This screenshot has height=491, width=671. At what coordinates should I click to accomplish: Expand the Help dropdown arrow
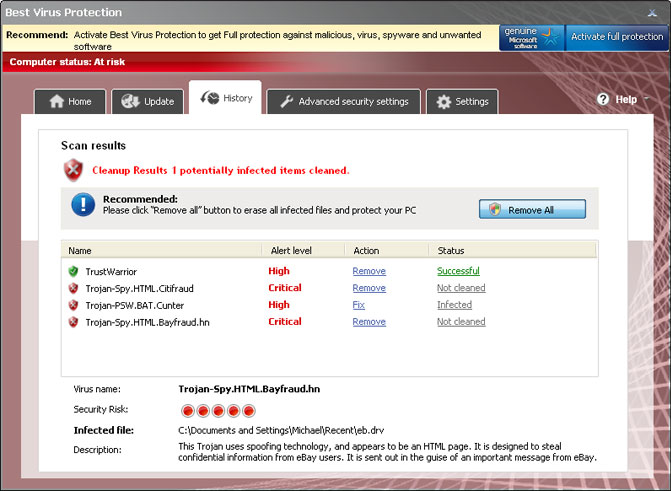pos(647,99)
